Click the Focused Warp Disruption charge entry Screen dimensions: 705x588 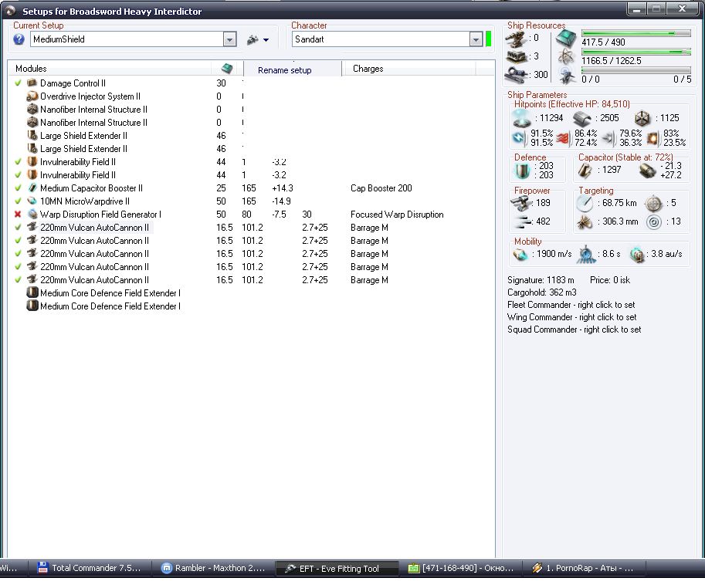pyautogui.click(x=397, y=215)
